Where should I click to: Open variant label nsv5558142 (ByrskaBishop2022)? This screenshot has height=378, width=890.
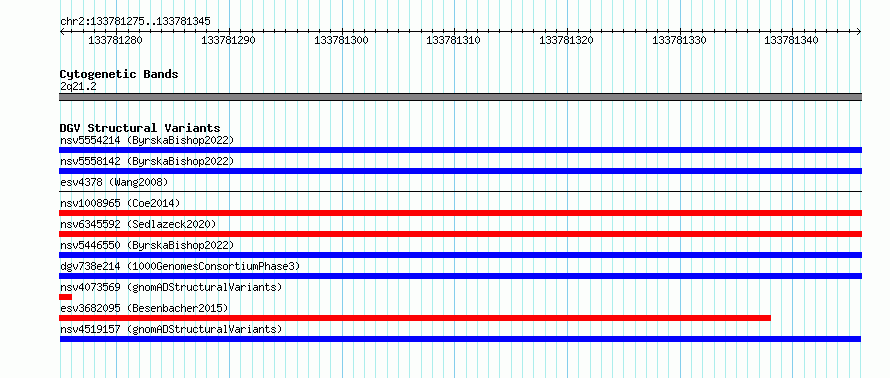pyautogui.click(x=146, y=161)
